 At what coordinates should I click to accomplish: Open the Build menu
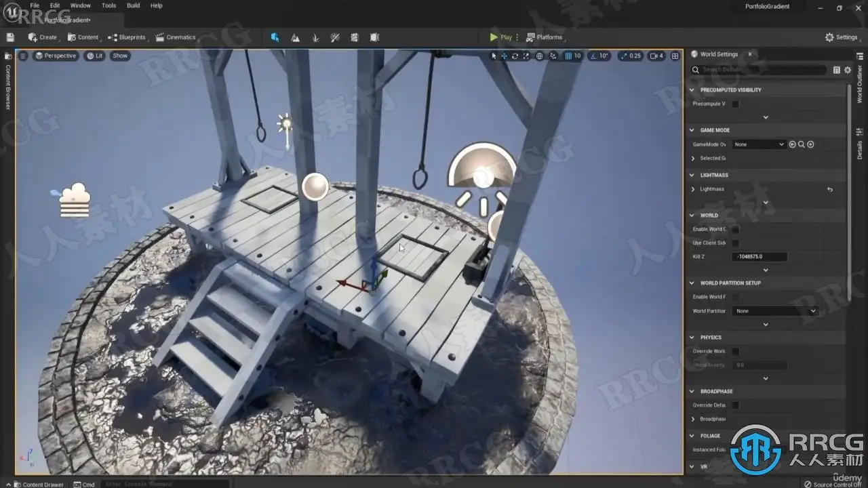(134, 5)
